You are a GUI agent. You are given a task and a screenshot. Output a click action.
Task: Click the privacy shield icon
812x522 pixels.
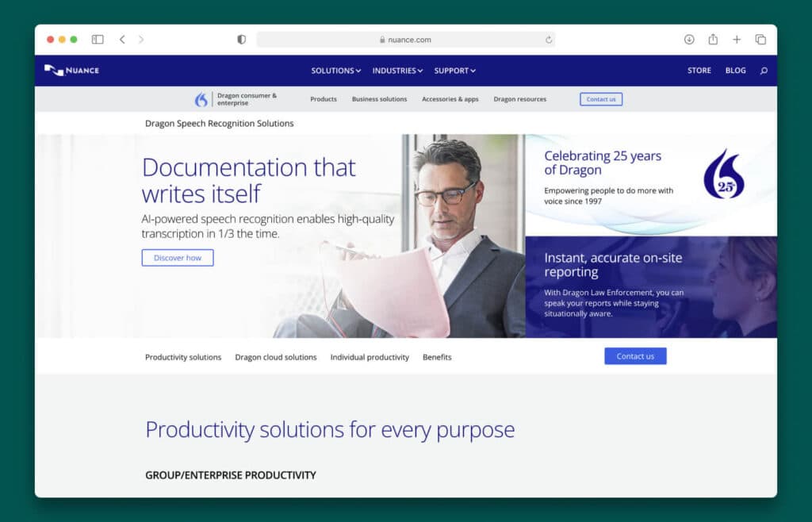coord(242,40)
